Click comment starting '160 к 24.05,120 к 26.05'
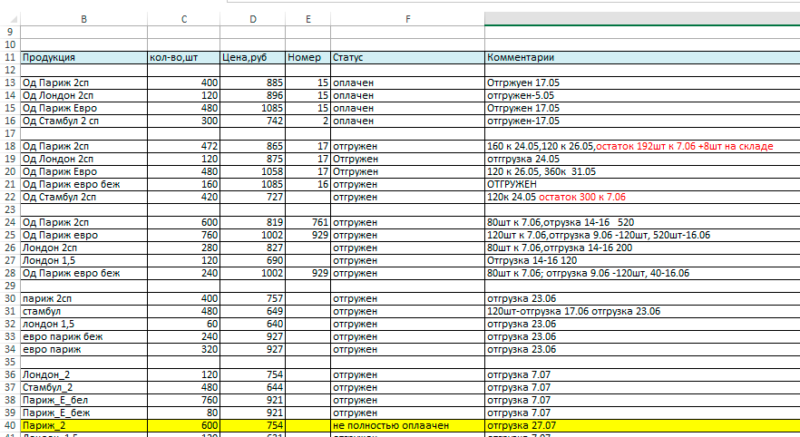The width and height of the screenshot is (800, 437). click(642, 146)
